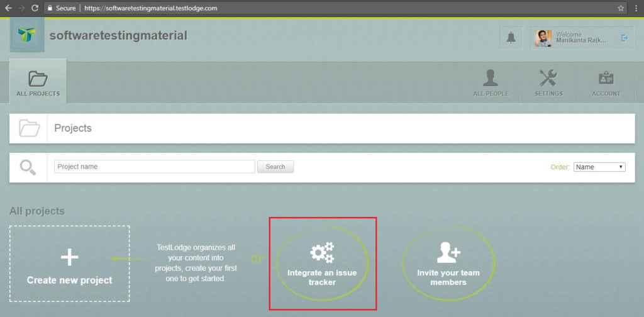Open the All People section
Screen dimensions: 644x317
pos(491,82)
